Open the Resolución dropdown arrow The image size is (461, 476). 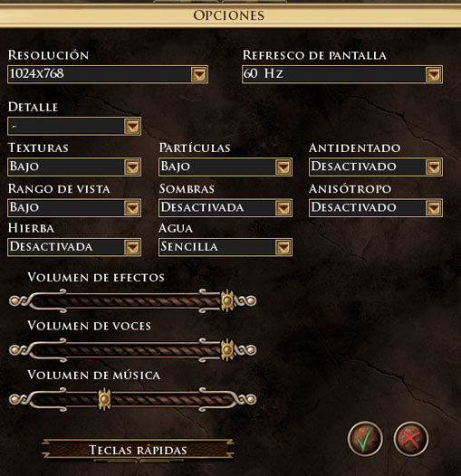point(199,74)
